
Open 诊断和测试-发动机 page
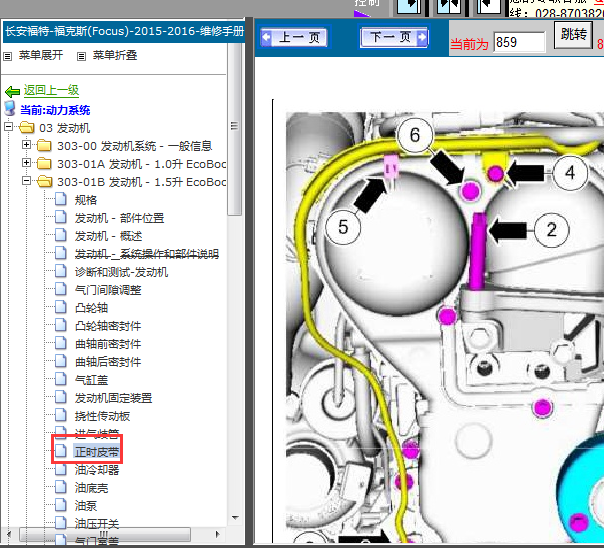pyautogui.click(x=121, y=272)
